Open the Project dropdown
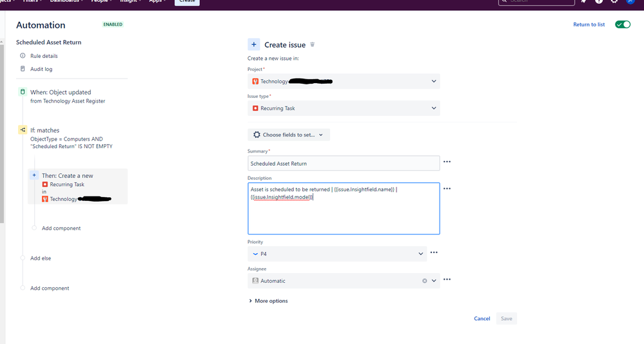 (x=344, y=81)
